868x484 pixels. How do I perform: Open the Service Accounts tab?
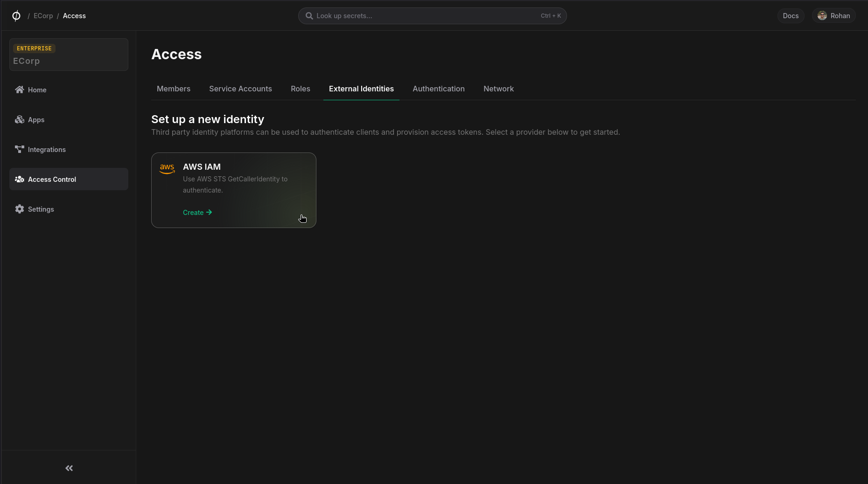[x=240, y=89]
